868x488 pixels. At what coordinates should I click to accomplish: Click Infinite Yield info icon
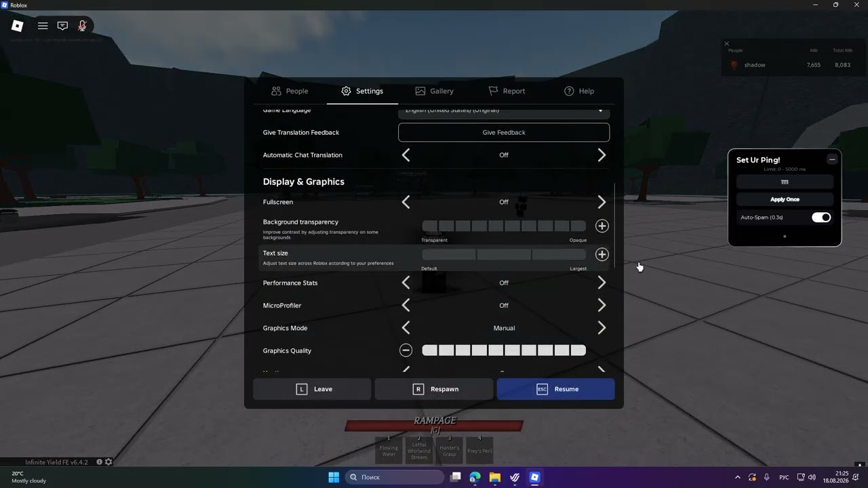point(99,462)
